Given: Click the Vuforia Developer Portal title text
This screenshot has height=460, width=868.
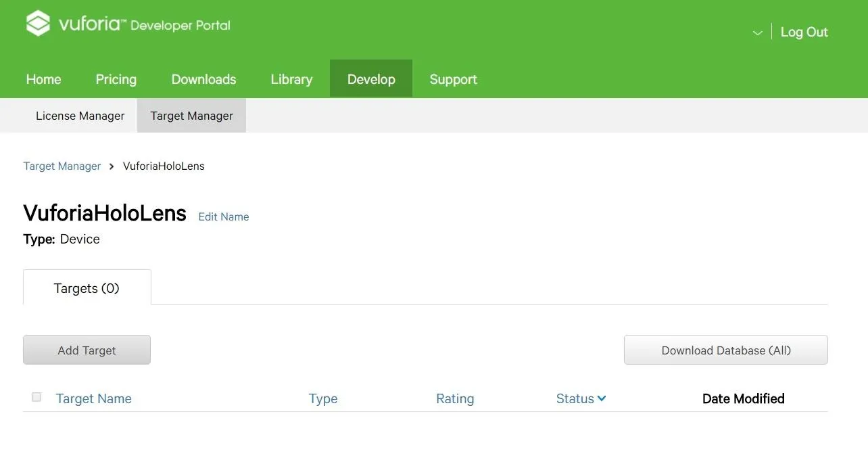Looking at the screenshot, I should pyautogui.click(x=145, y=25).
